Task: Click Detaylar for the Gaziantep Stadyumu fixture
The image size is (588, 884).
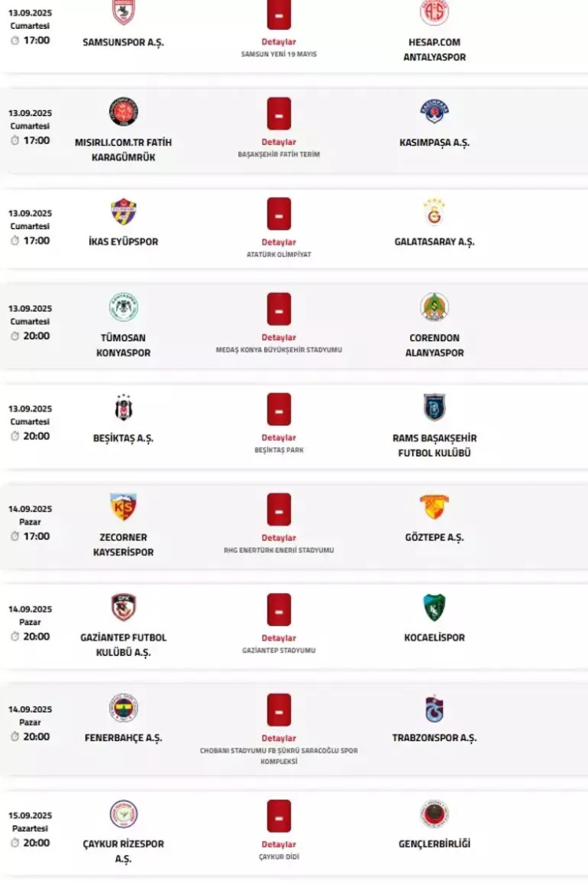Action: tap(278, 635)
